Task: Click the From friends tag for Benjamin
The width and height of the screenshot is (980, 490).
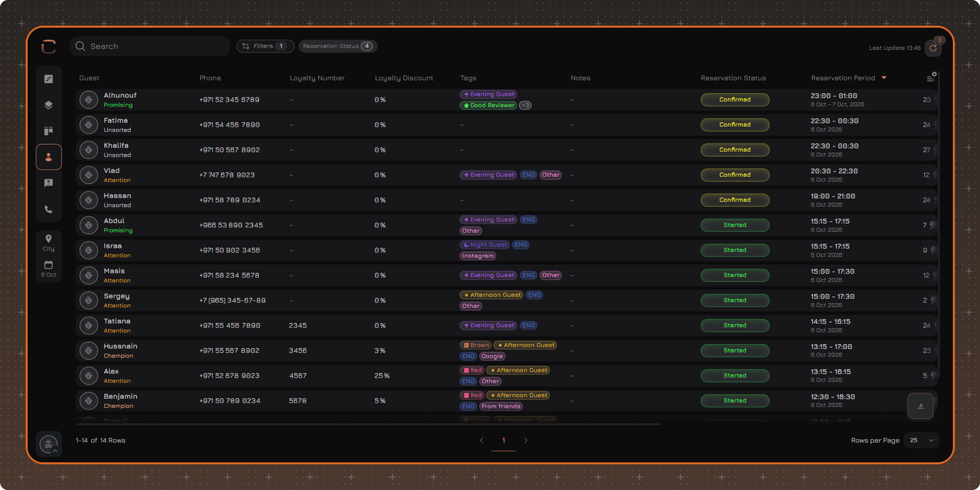Action: [x=501, y=407]
